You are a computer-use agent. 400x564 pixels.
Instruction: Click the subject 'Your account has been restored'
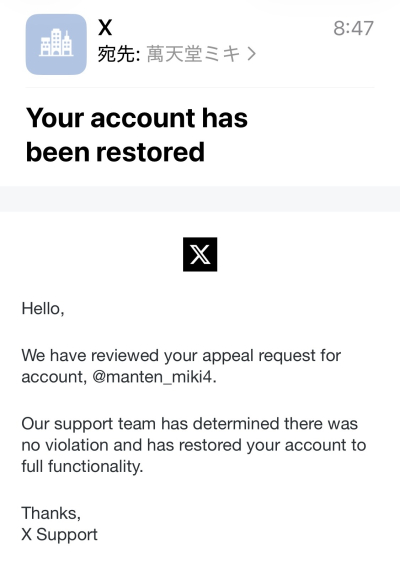137,135
